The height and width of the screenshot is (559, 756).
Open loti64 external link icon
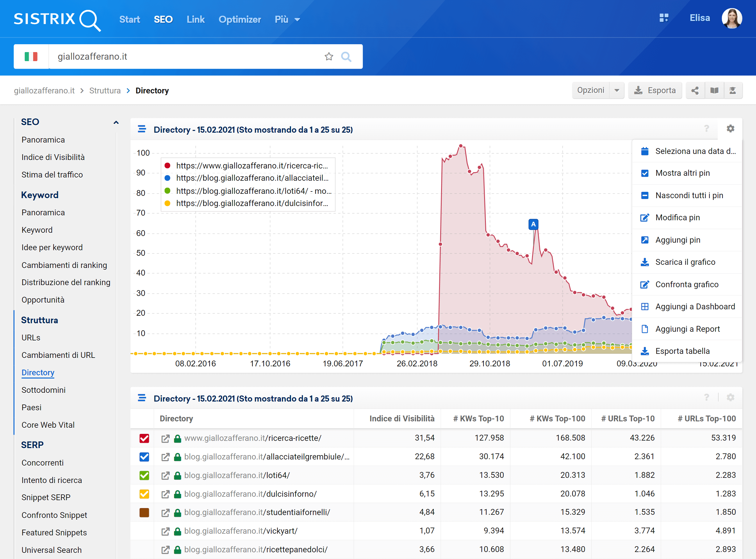click(165, 476)
